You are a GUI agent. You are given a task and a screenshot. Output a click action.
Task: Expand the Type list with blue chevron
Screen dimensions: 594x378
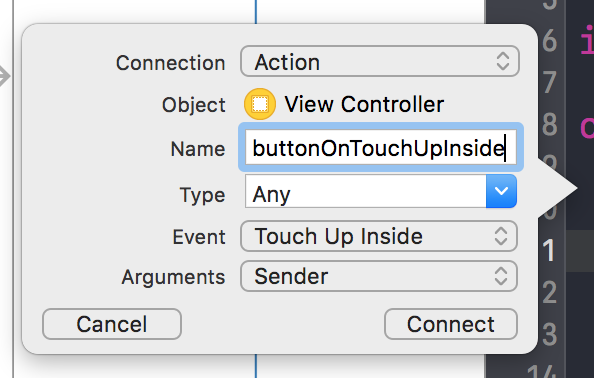pyautogui.click(x=501, y=191)
